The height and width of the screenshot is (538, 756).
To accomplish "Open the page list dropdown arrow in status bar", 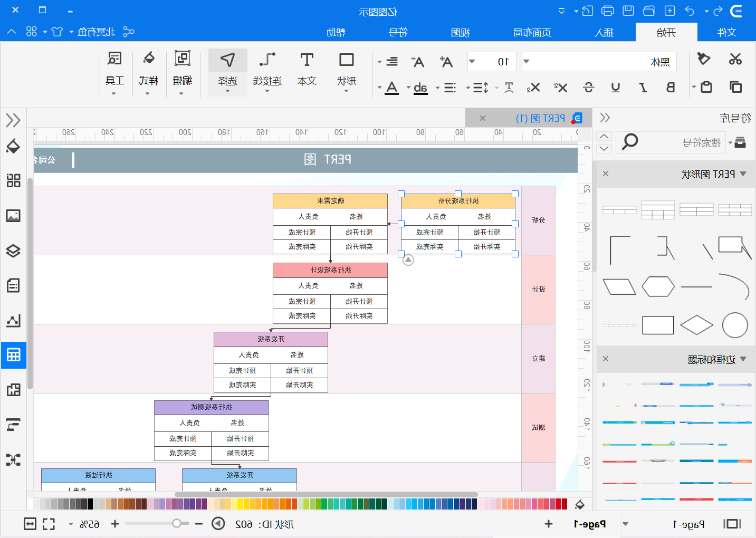I will [626, 524].
